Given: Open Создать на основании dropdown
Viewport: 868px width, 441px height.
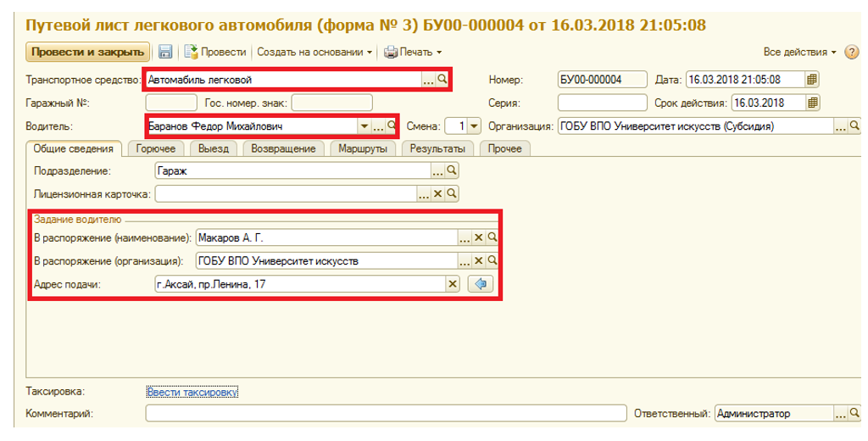Looking at the screenshot, I should click(314, 52).
